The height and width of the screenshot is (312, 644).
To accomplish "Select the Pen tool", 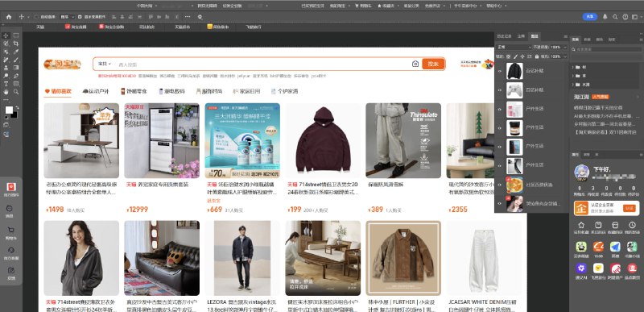I will point(16,76).
